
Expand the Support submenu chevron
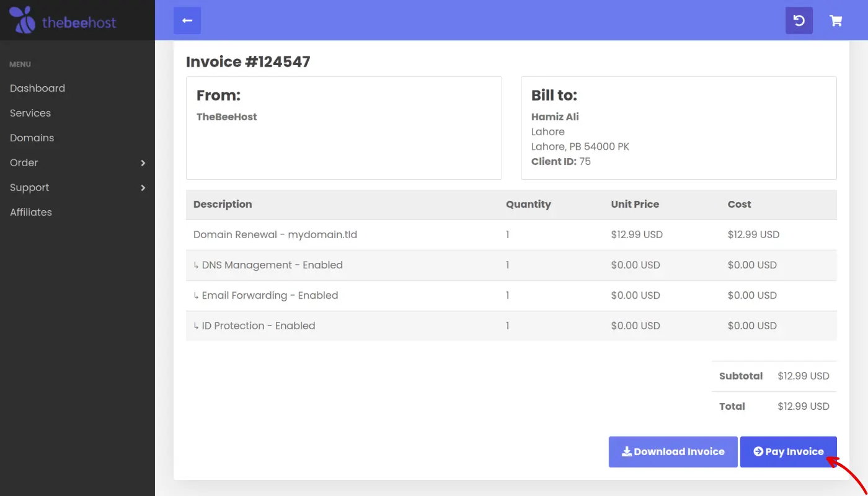(x=143, y=188)
